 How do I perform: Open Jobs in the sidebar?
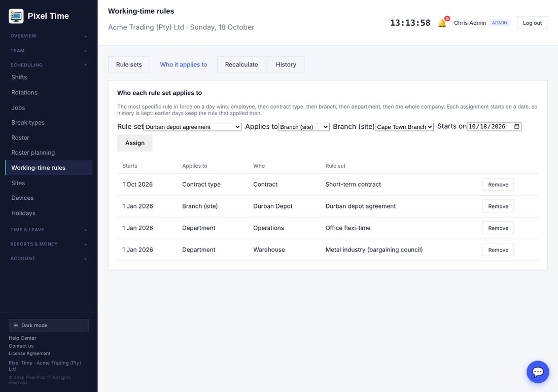49,108
